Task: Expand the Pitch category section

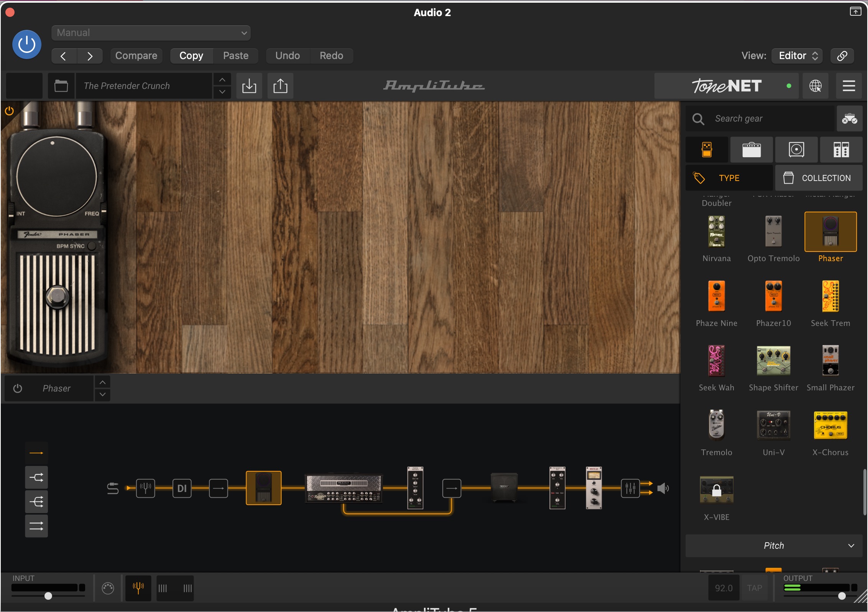Action: 774,546
